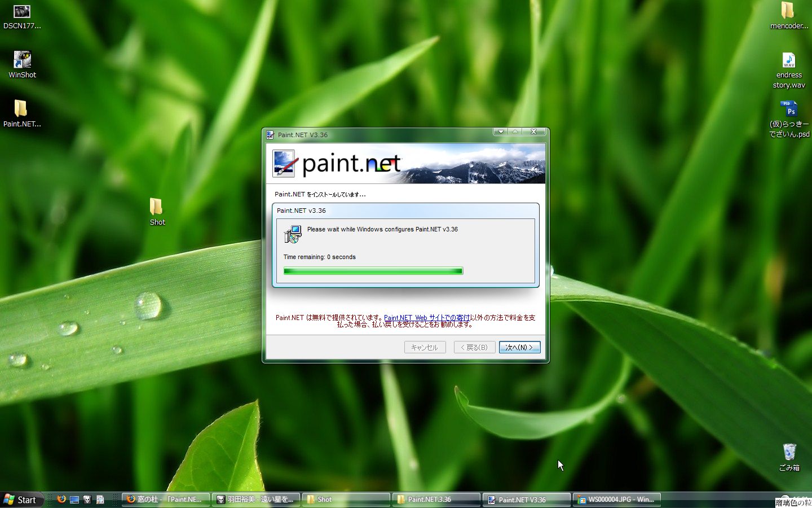812x508 pixels.
Task: Open the Paint.NET Web サイトでの寄付 link
Action: click(427, 318)
